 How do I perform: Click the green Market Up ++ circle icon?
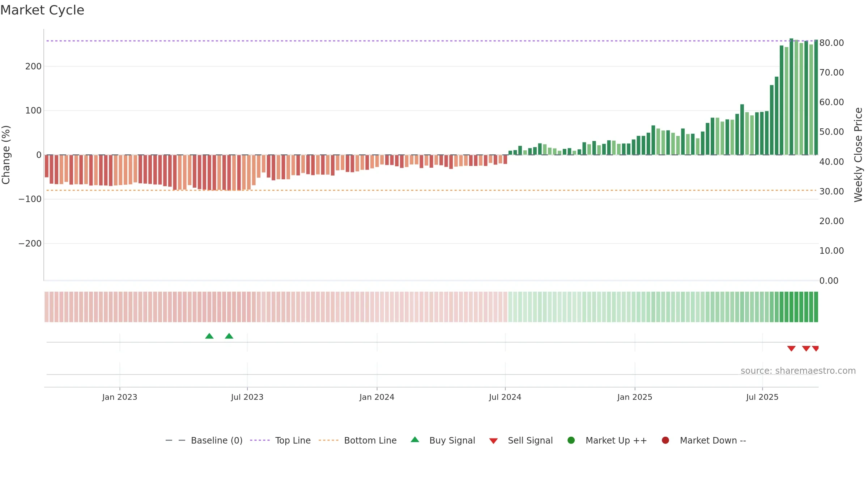pyautogui.click(x=571, y=440)
